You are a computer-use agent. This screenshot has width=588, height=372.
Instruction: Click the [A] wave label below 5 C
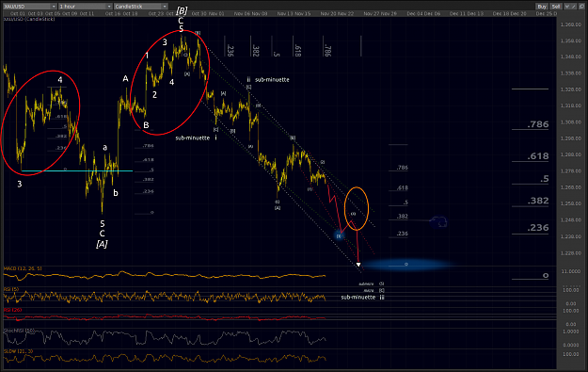(102, 244)
